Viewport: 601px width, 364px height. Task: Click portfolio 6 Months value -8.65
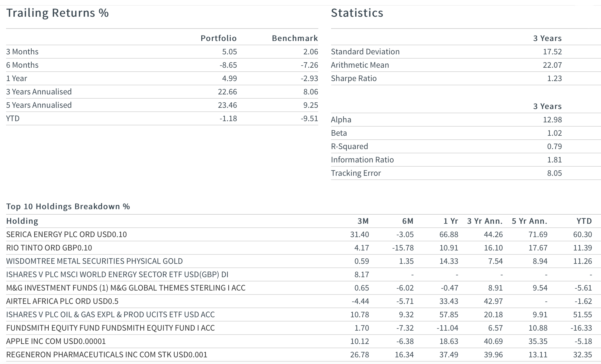tap(228, 65)
